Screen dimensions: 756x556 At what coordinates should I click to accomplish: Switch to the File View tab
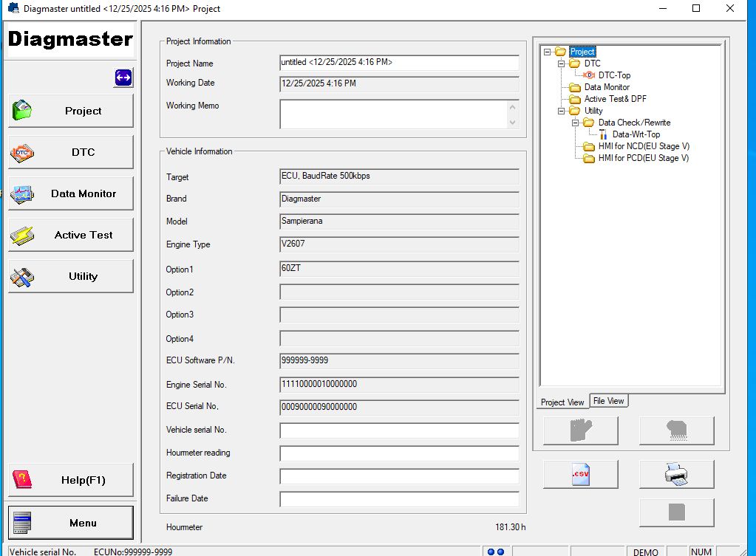[608, 401]
